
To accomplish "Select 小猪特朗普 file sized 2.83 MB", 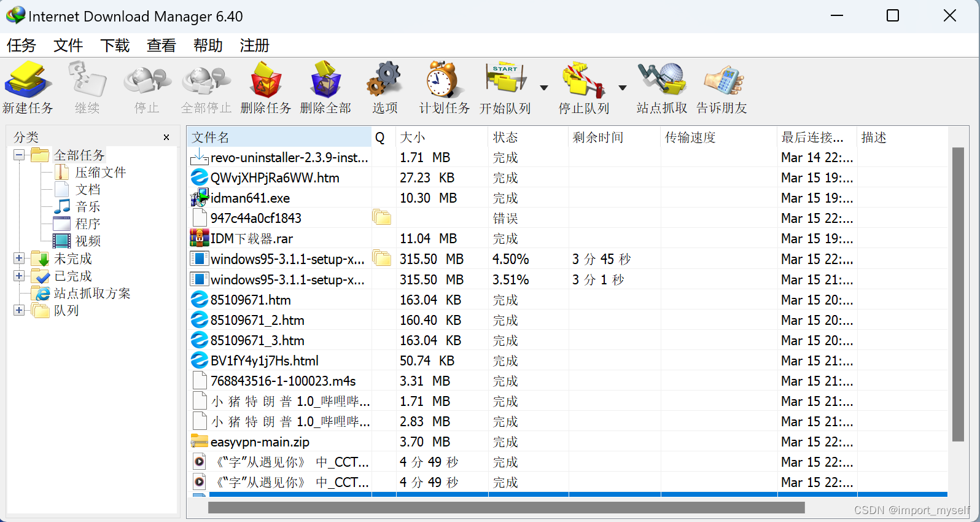I will pyautogui.click(x=568, y=421).
